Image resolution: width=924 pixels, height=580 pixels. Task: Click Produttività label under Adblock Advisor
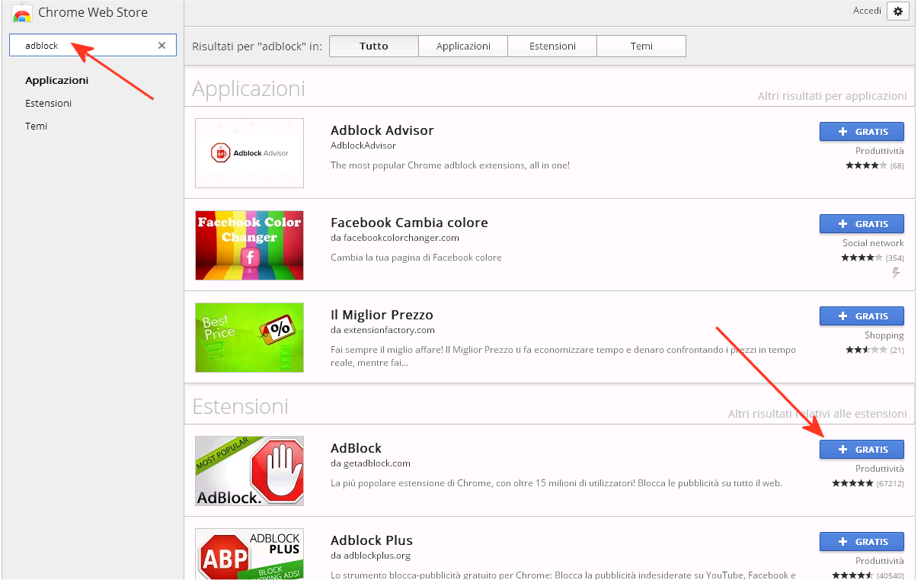click(x=880, y=151)
